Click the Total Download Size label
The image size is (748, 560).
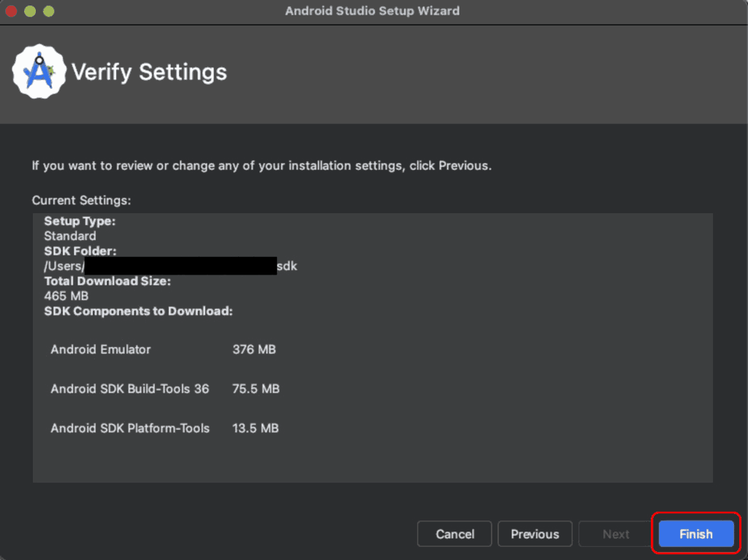coord(107,281)
